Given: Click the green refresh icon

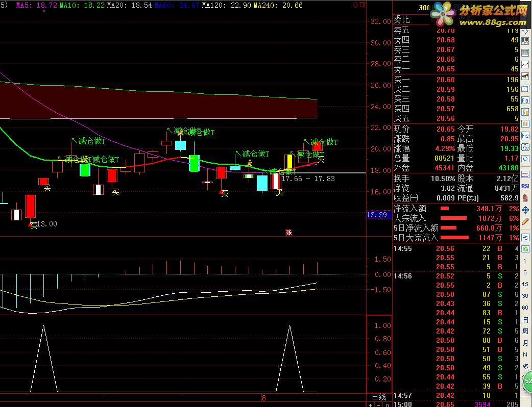Looking at the screenshot, I should click(525, 249).
